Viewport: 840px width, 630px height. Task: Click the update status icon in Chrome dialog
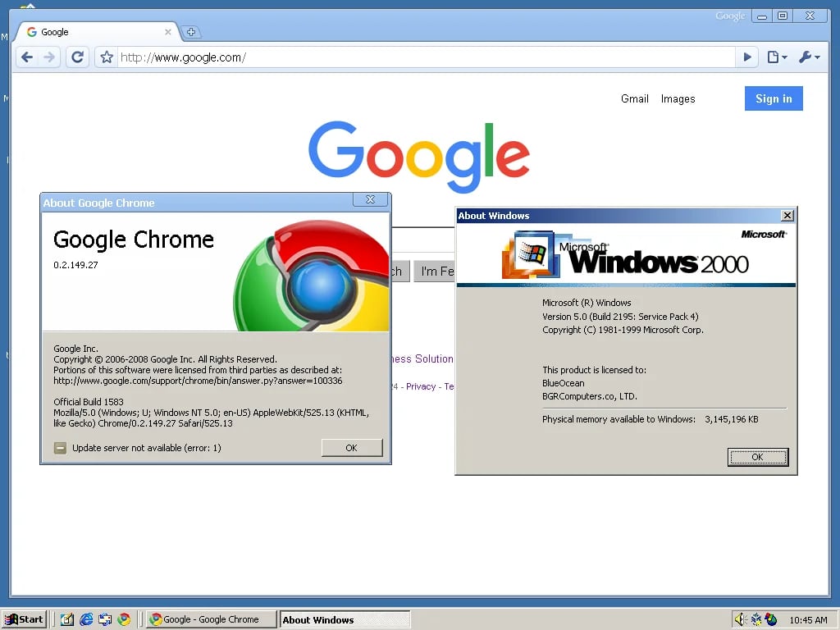coord(60,448)
